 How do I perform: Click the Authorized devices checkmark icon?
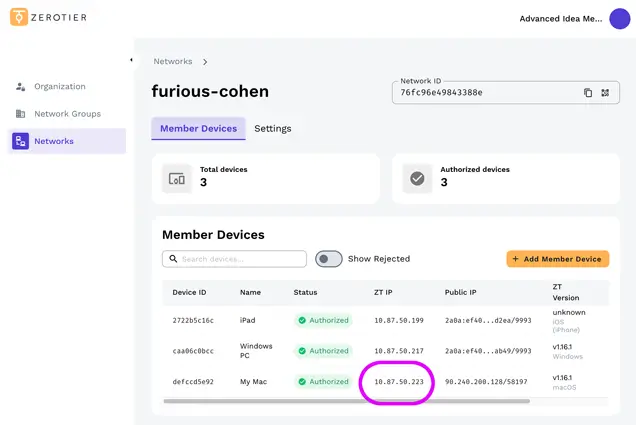[417, 179]
